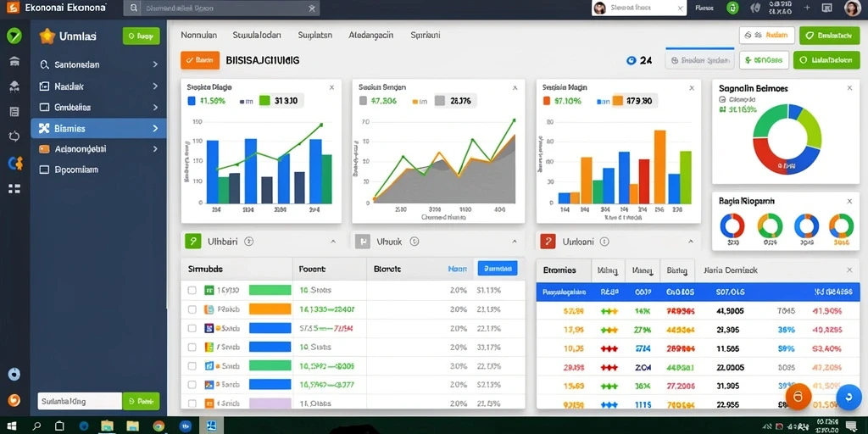This screenshot has height=434, width=868.
Task: Collapse the red Unloani section caret
Action: 690,242
